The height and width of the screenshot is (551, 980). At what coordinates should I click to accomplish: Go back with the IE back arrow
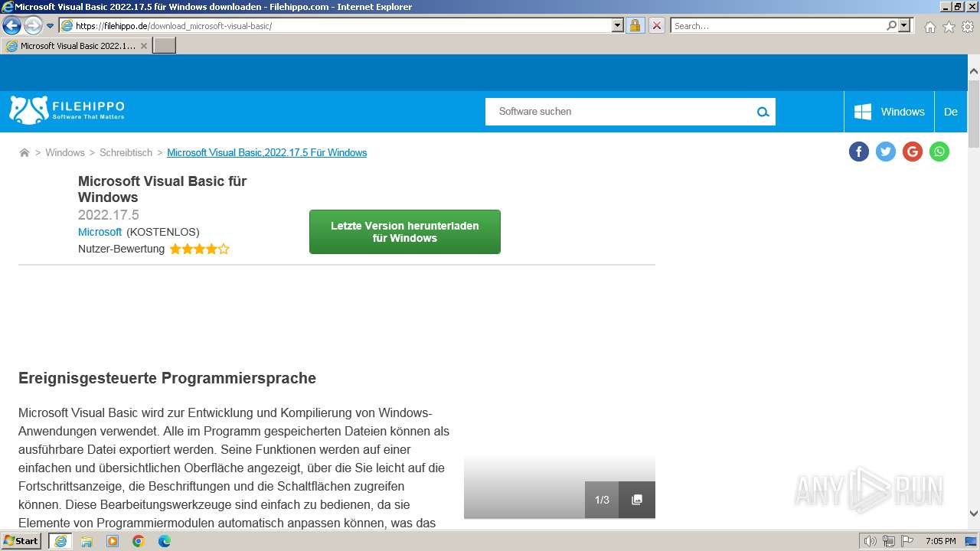(x=11, y=25)
